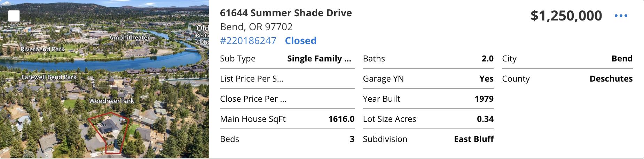Click the truncated Close Price Per … field

point(287,99)
